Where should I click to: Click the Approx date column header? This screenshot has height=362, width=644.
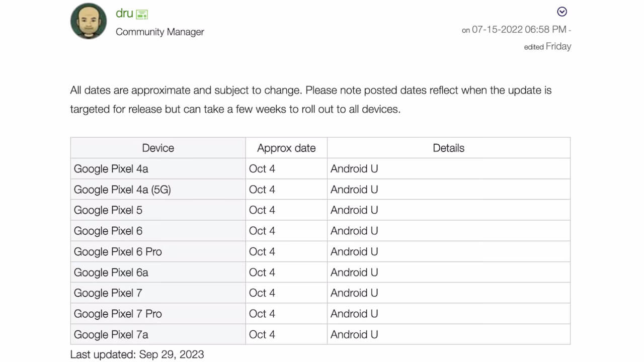[x=286, y=148]
